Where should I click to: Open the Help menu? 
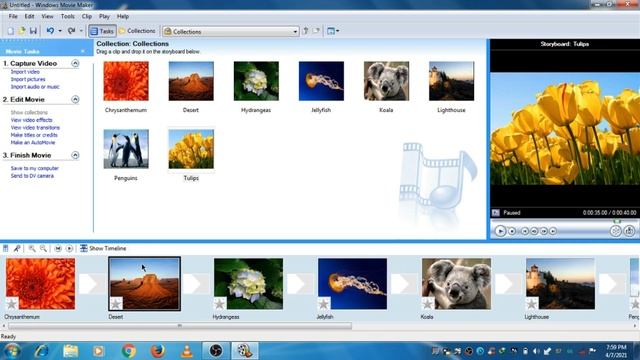[x=123, y=16]
